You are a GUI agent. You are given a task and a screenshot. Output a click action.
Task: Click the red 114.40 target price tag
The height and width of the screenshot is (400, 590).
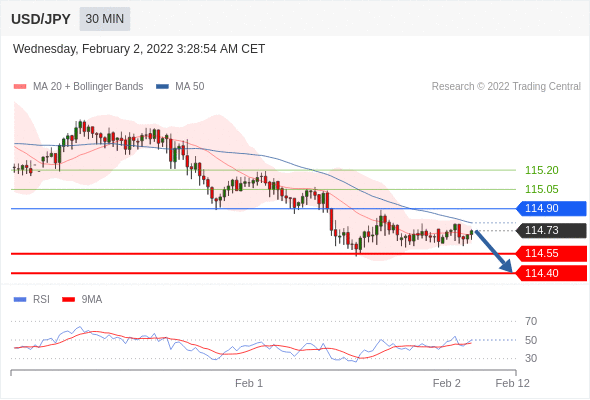pyautogui.click(x=551, y=273)
